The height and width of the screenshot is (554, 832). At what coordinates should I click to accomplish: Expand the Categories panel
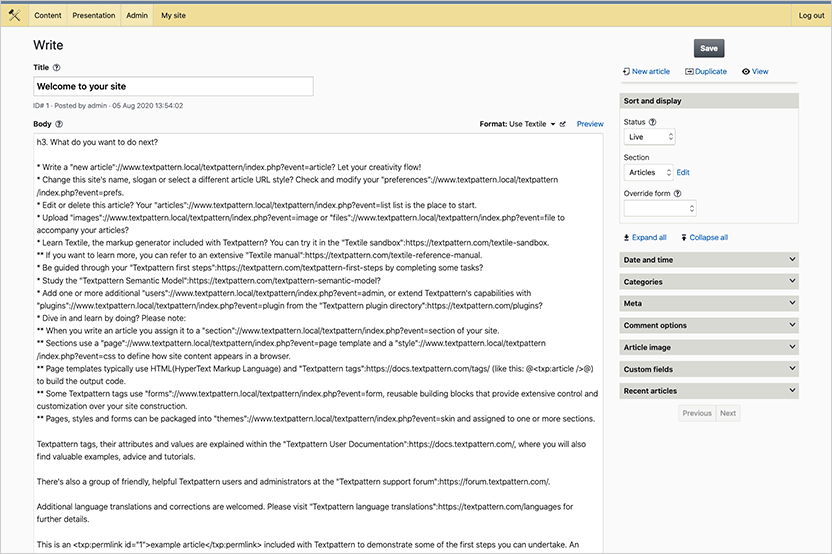[x=709, y=282]
